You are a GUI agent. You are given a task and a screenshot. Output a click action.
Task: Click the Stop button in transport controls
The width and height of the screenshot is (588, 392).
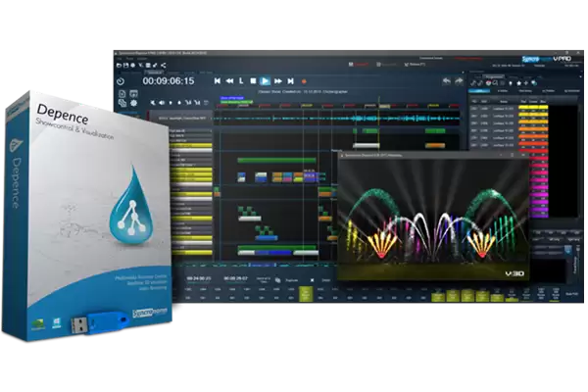point(253,80)
